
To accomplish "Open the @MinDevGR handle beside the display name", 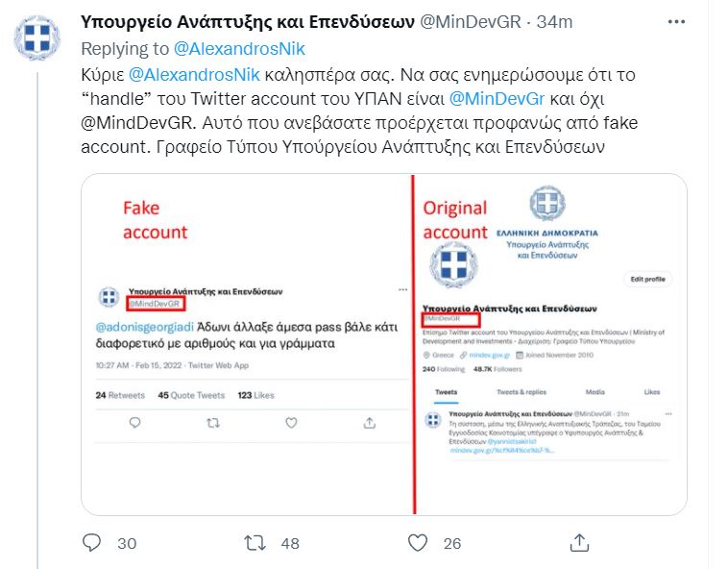I will (471, 22).
